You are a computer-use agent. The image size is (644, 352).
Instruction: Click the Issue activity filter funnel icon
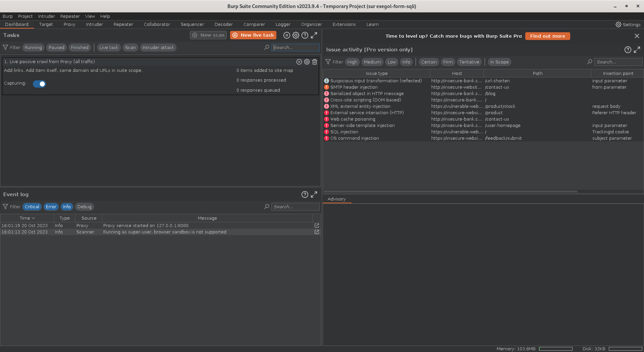coord(328,62)
